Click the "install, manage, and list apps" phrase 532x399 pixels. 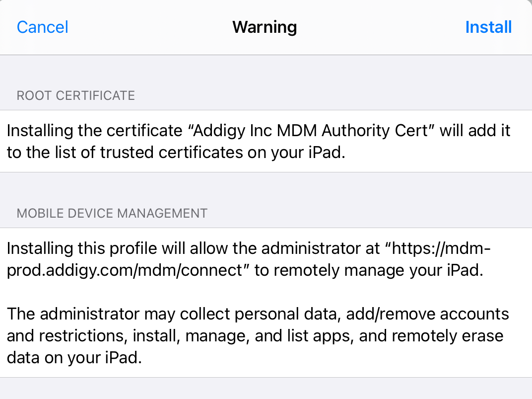coord(242,336)
